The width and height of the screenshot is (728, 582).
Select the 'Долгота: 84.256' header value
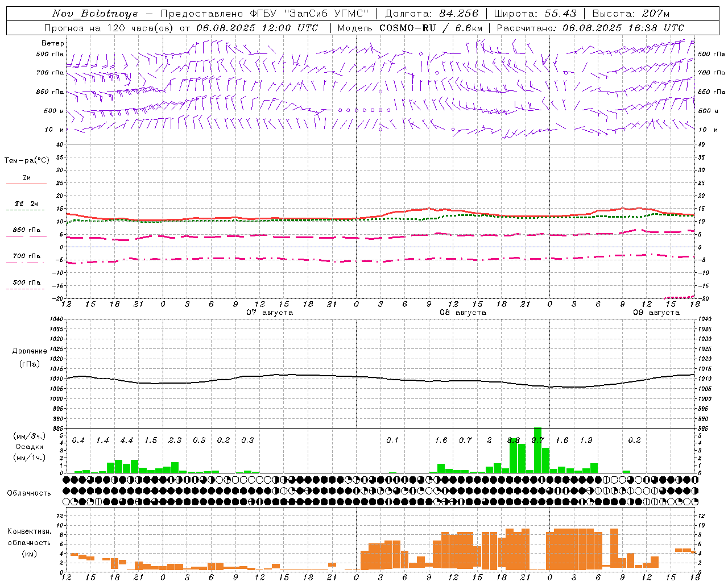pyautogui.click(x=432, y=14)
